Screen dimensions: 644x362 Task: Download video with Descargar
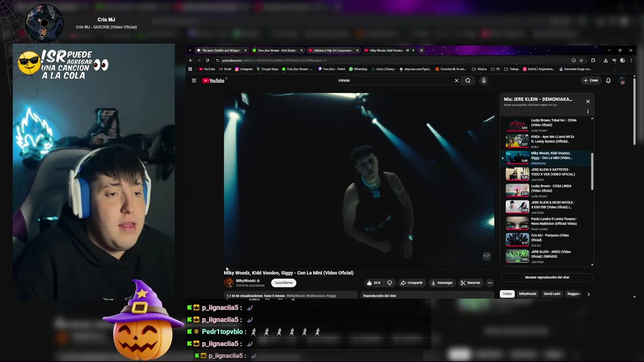[x=442, y=283]
